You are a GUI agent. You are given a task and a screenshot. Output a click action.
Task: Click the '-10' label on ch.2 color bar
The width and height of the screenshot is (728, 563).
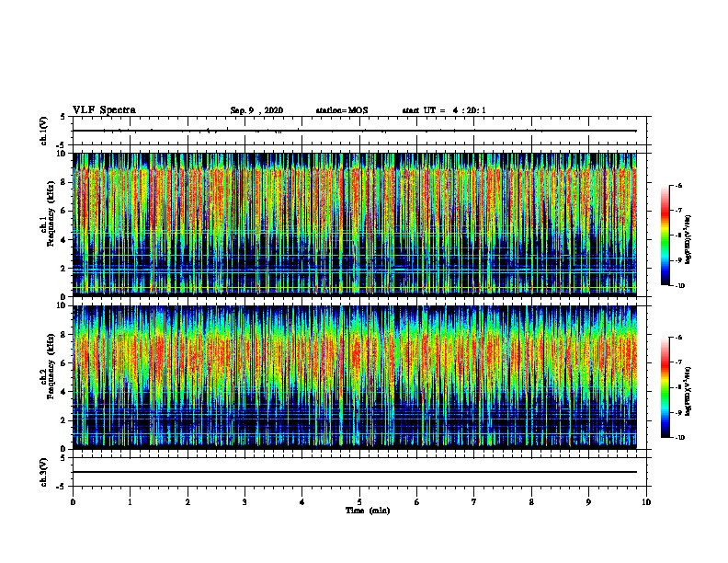click(x=679, y=437)
